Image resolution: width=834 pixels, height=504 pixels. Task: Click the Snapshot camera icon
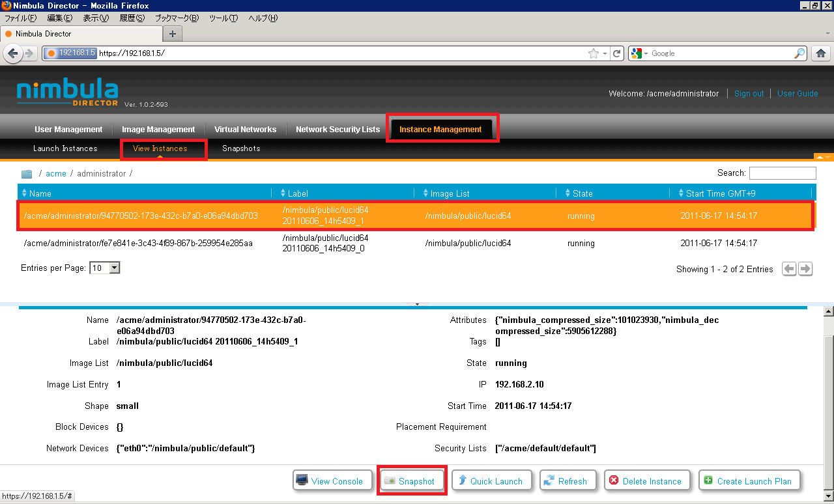pyautogui.click(x=390, y=481)
